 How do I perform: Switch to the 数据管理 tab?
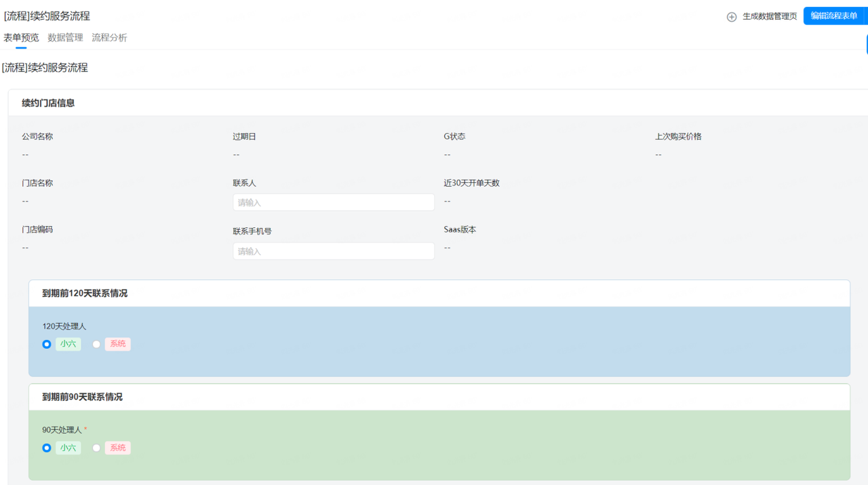tap(65, 38)
